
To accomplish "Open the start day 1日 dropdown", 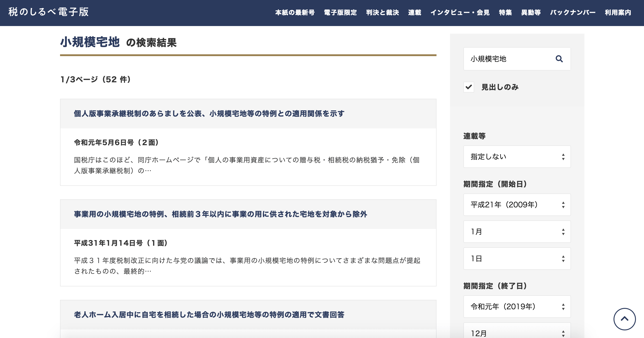I will click(517, 259).
